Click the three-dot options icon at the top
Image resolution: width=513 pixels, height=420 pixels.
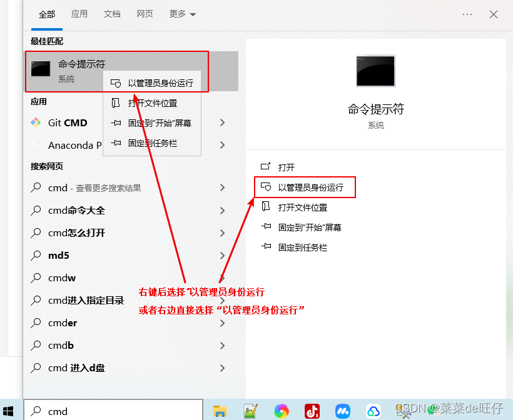click(x=467, y=14)
